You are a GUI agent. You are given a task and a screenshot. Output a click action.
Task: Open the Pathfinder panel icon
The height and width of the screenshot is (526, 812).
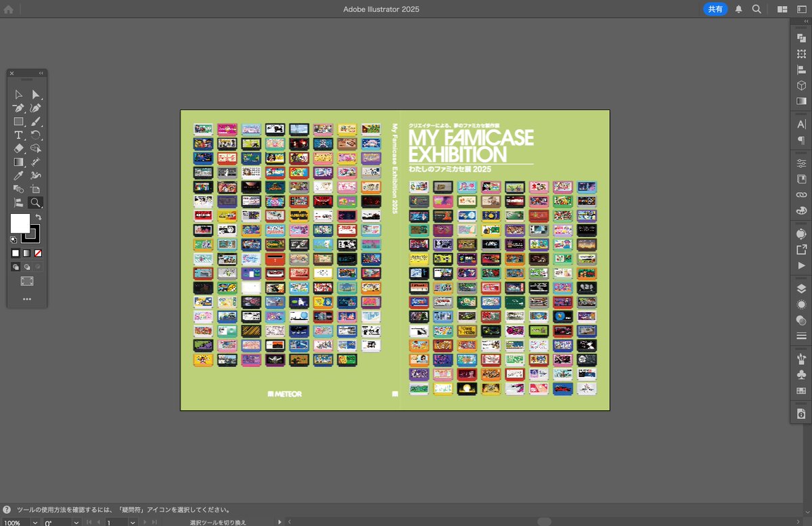(801, 39)
